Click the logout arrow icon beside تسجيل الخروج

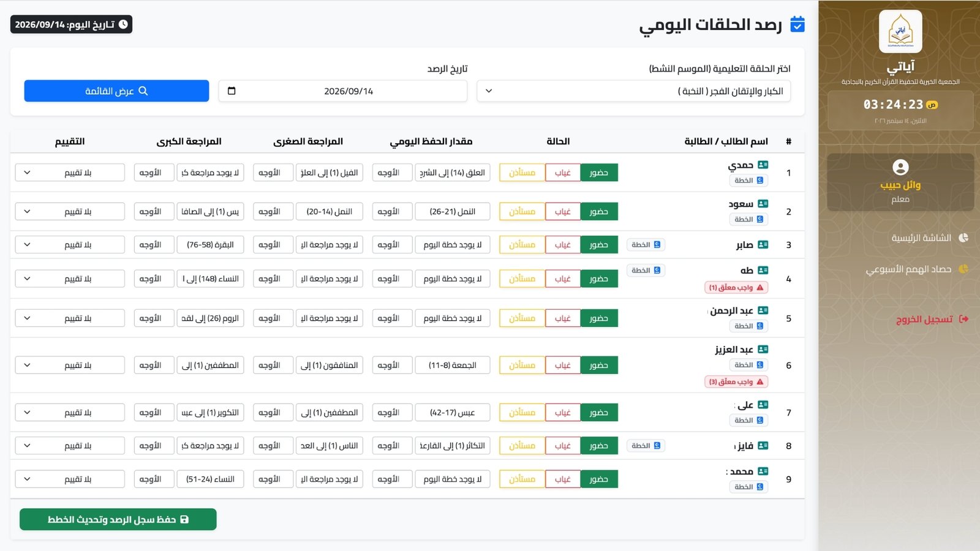tap(964, 319)
